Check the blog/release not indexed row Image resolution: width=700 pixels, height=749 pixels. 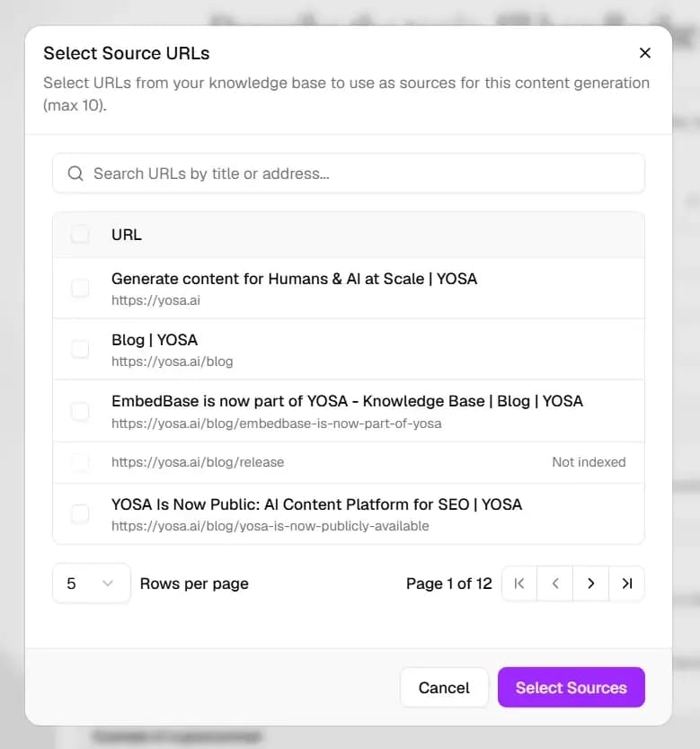point(80,462)
